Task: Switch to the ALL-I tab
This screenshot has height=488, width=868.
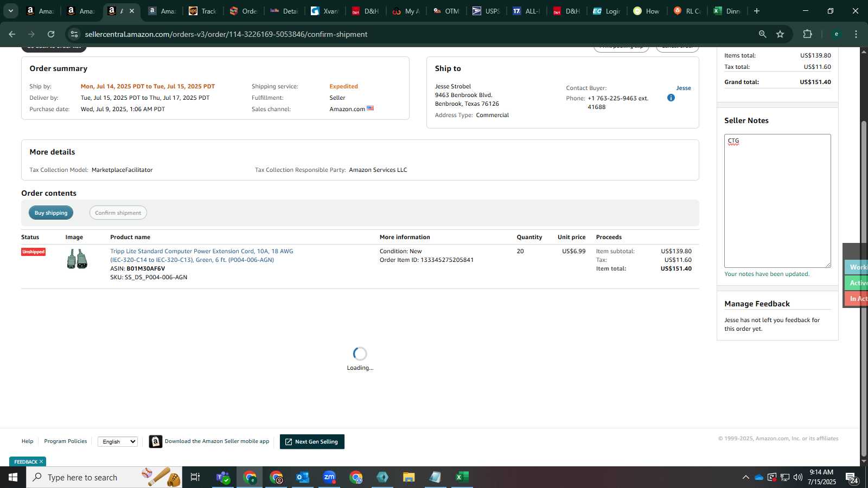Action: [526, 11]
